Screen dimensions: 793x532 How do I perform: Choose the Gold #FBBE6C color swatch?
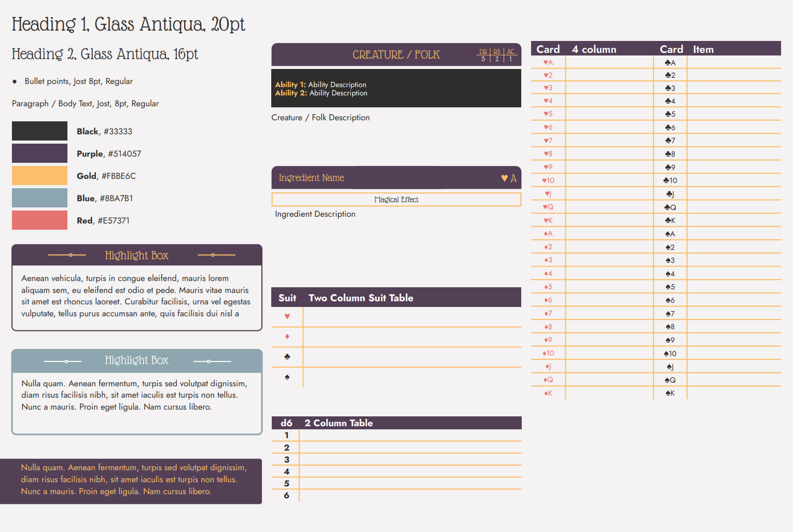(39, 176)
